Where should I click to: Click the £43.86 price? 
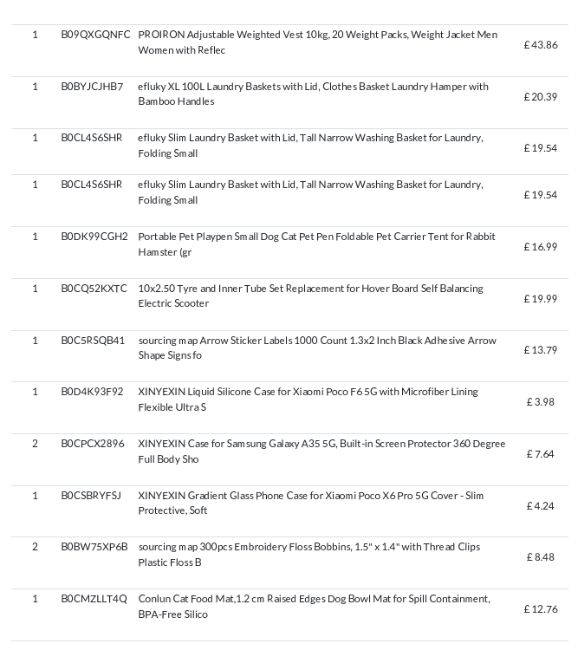pyautogui.click(x=540, y=45)
